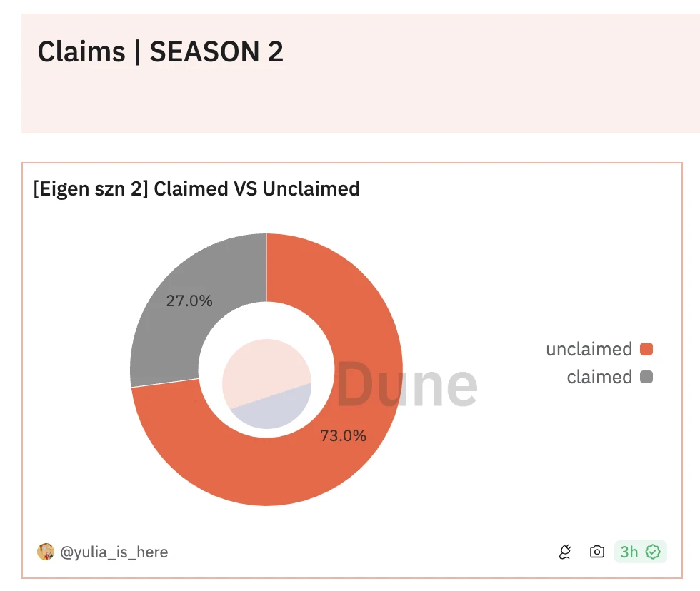Click the camera screenshot icon
This screenshot has height=591, width=700.
point(596,552)
